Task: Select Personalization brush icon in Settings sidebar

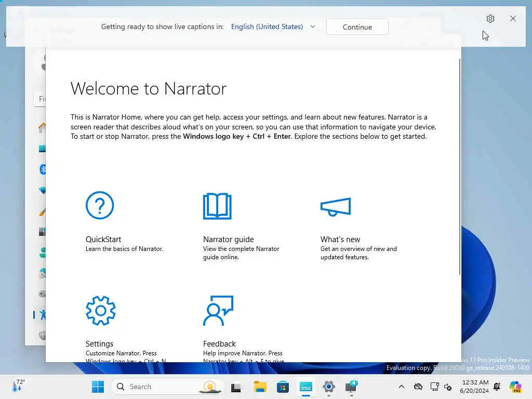Action: (42, 212)
